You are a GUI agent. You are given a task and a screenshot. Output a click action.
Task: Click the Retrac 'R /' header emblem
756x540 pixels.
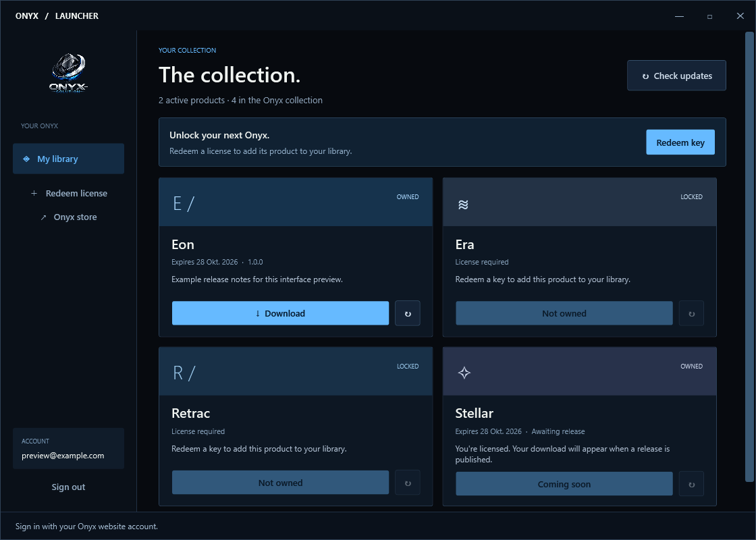[184, 373]
